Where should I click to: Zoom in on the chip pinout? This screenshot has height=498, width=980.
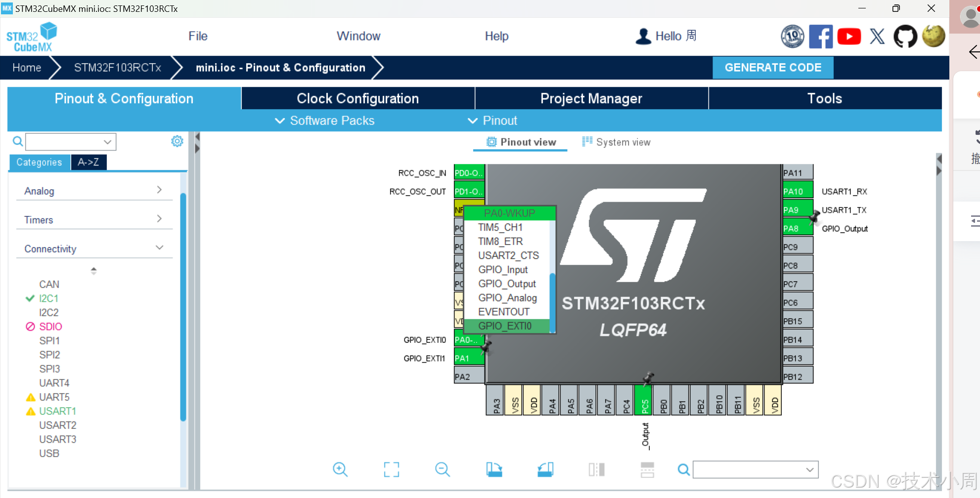click(x=340, y=469)
